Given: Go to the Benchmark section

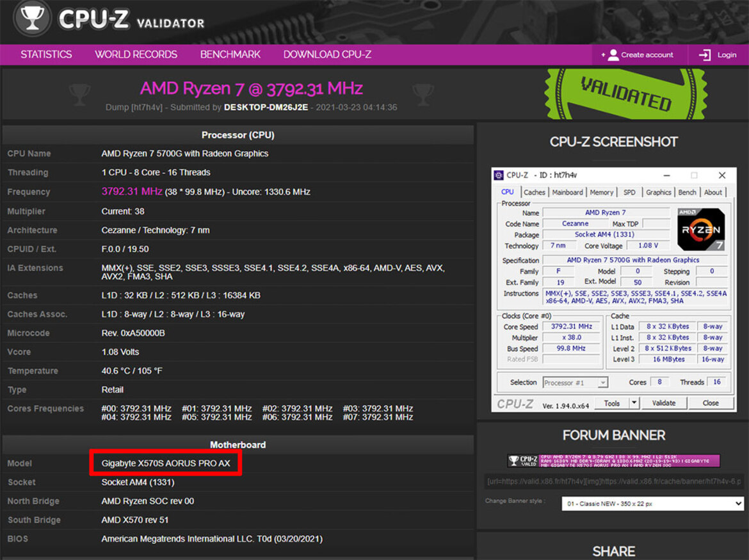Looking at the screenshot, I should (x=230, y=54).
